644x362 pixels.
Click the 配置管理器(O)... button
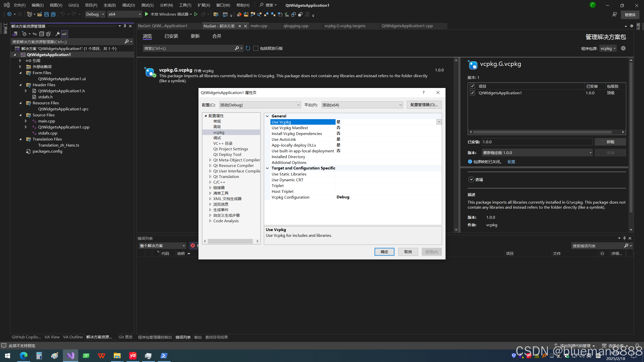[424, 105]
